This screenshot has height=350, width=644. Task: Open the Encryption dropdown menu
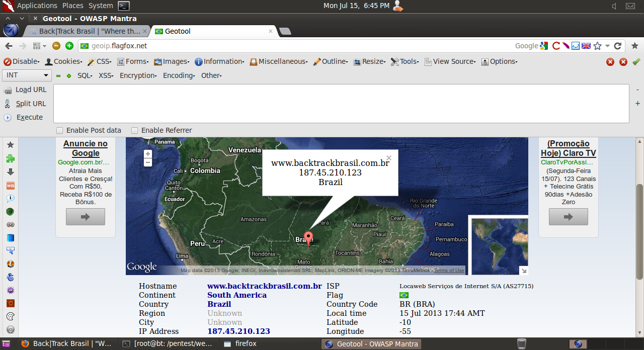tap(138, 75)
